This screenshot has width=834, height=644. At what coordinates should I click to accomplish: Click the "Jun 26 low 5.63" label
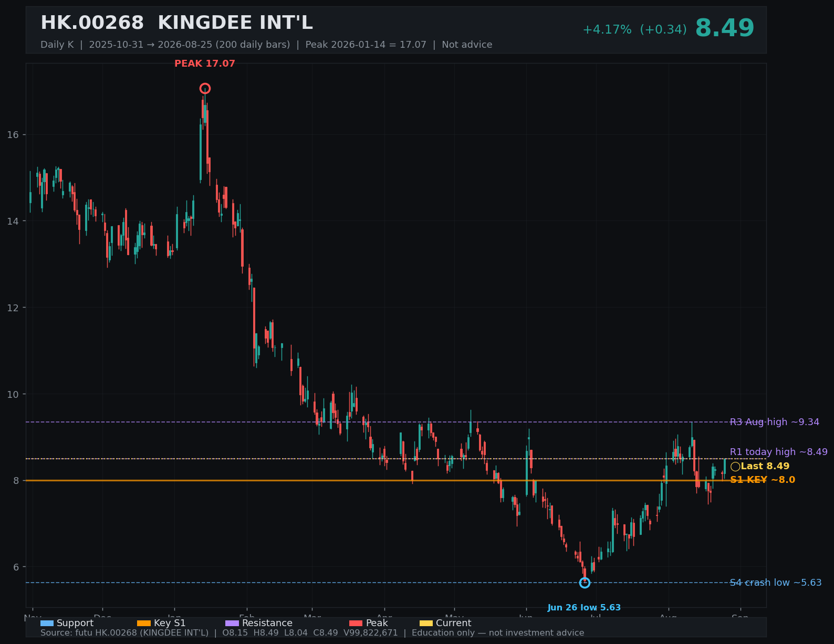pos(584,607)
